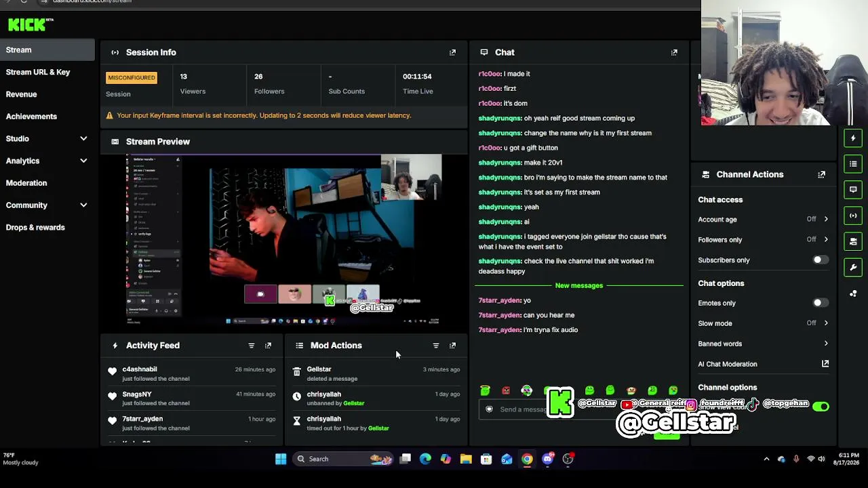Viewport: 868px width, 488px height.
Task: Open Discord from the taskbar
Action: [548, 459]
